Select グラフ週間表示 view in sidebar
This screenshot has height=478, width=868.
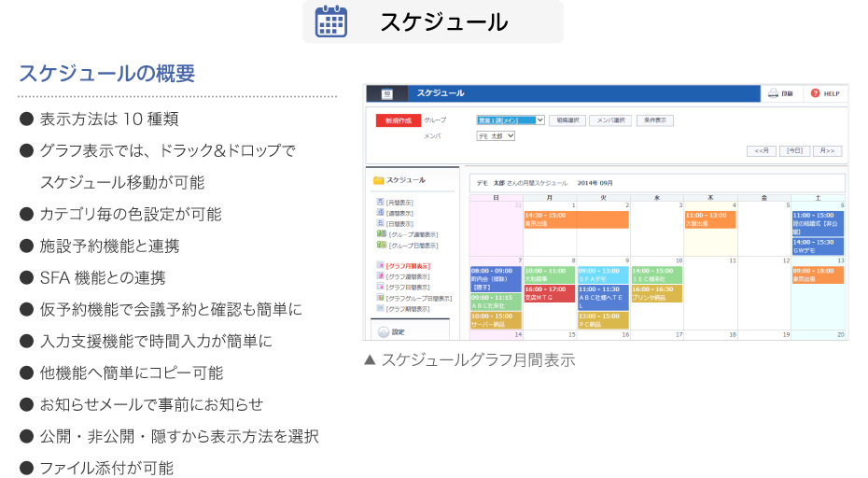pyautogui.click(x=409, y=276)
